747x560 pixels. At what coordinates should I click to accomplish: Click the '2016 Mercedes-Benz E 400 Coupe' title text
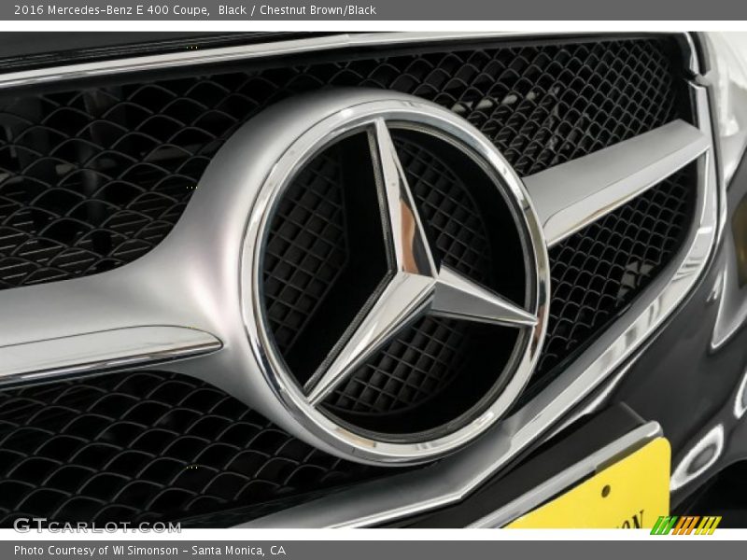click(111, 10)
